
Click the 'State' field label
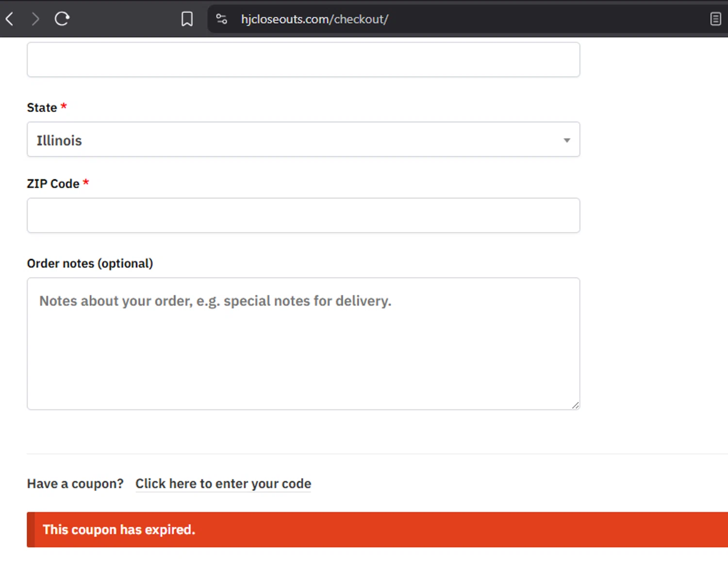42,108
